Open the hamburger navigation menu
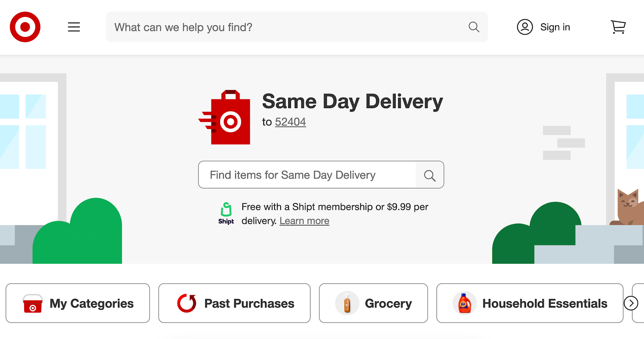Screen dimensions: 644x339 pos(74,27)
